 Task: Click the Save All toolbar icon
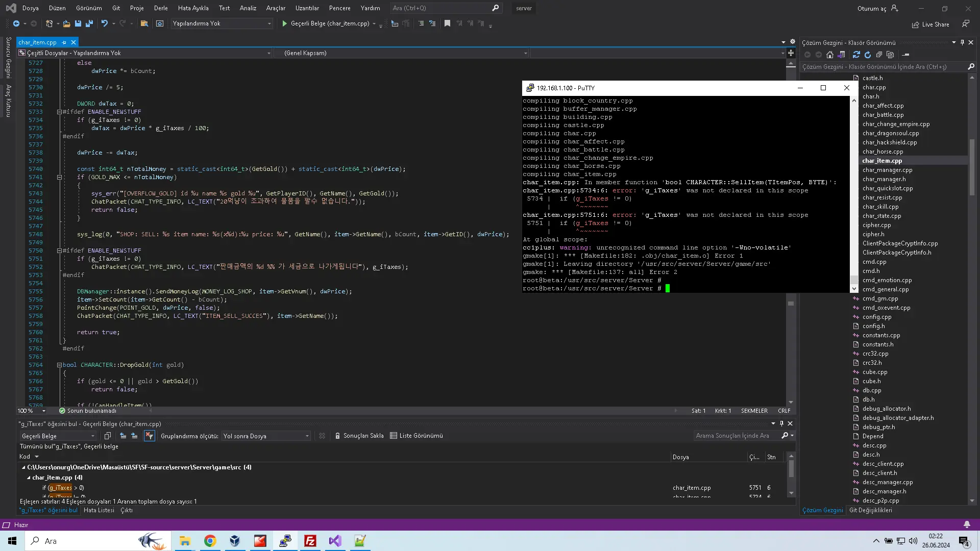point(89,23)
